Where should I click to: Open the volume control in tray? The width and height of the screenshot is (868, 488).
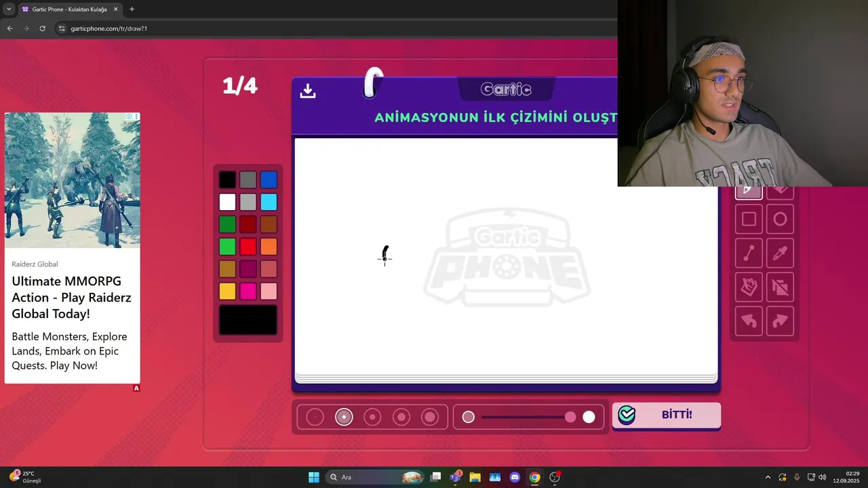pos(823,477)
